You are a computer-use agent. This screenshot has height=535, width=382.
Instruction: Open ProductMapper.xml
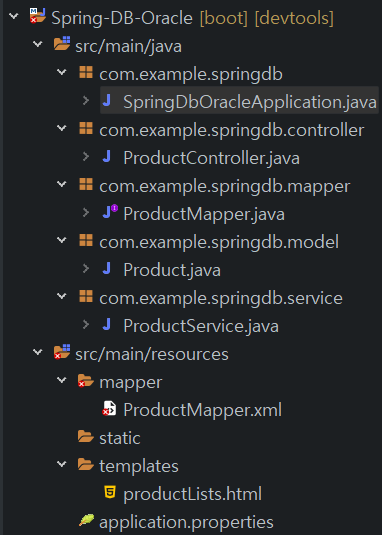point(202,410)
